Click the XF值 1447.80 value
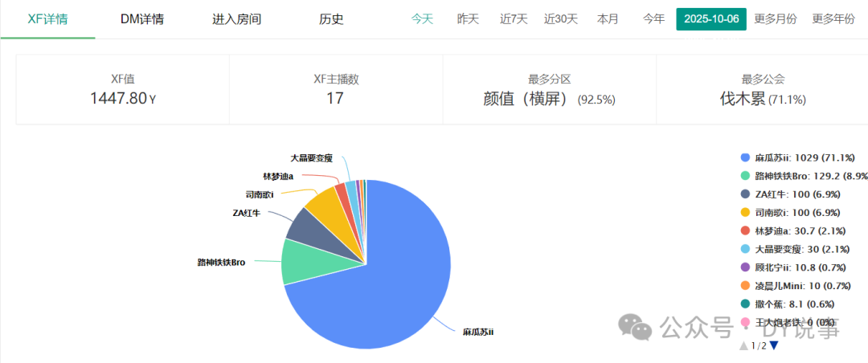The height and width of the screenshot is (363, 868). pyautogui.click(x=123, y=99)
